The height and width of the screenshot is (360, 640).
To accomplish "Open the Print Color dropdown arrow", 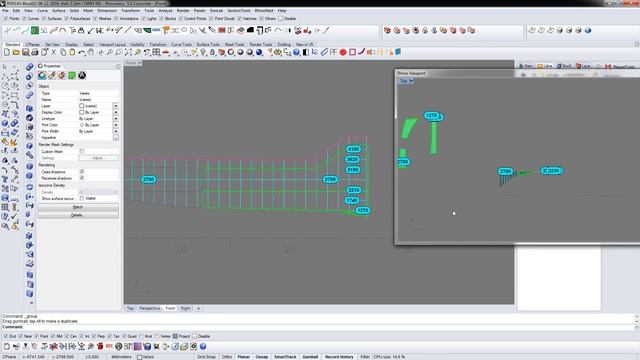I will pyautogui.click(x=116, y=125).
